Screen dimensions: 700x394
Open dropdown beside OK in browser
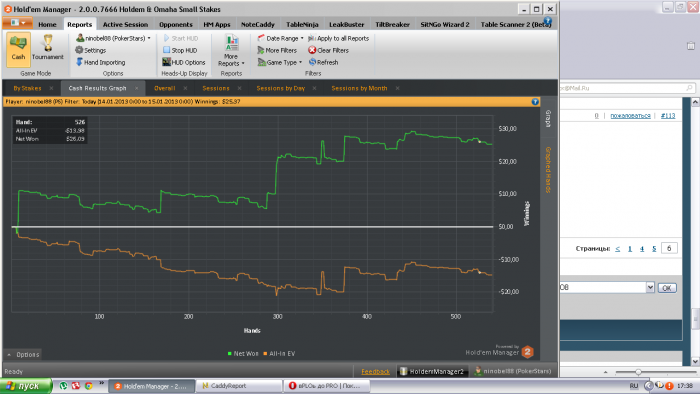tap(650, 287)
